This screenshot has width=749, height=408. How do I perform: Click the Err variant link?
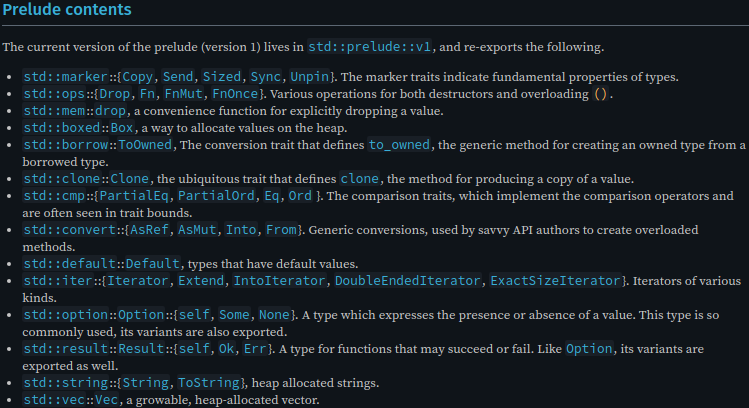click(255, 349)
